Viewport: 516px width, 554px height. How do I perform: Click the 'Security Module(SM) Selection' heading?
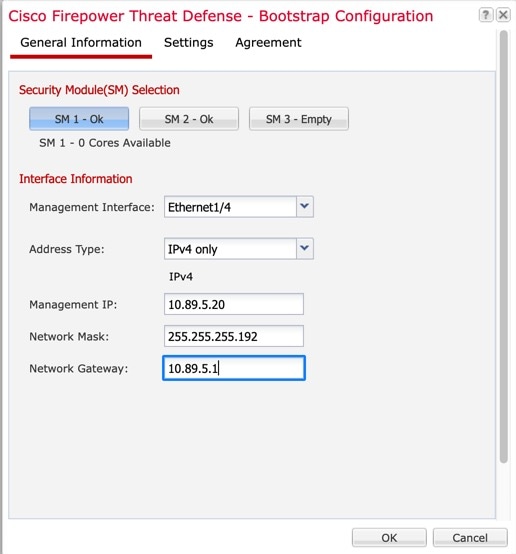99,90
